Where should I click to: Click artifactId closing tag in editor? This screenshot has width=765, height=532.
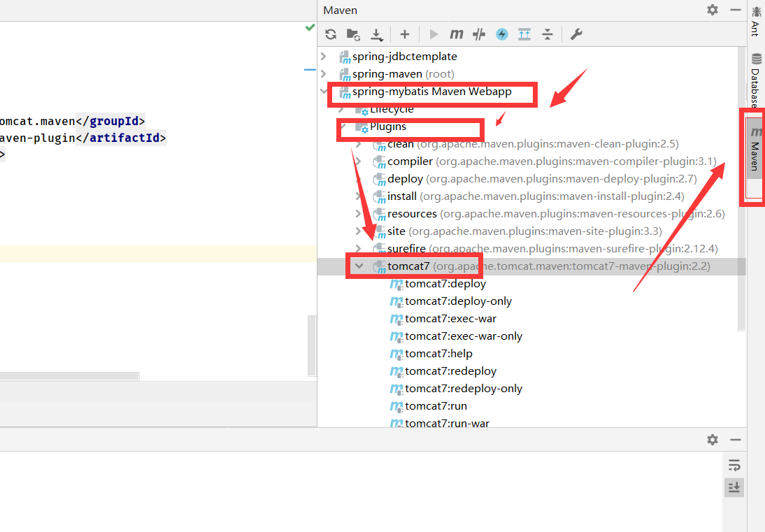click(121, 138)
